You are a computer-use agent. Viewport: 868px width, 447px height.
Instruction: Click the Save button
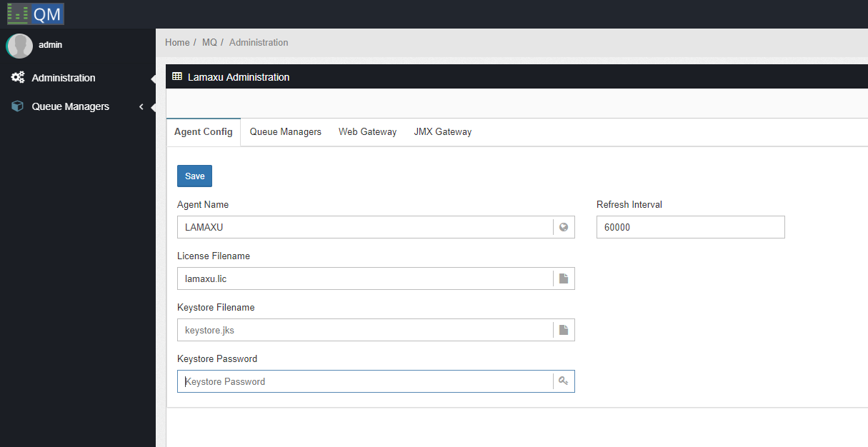(195, 176)
